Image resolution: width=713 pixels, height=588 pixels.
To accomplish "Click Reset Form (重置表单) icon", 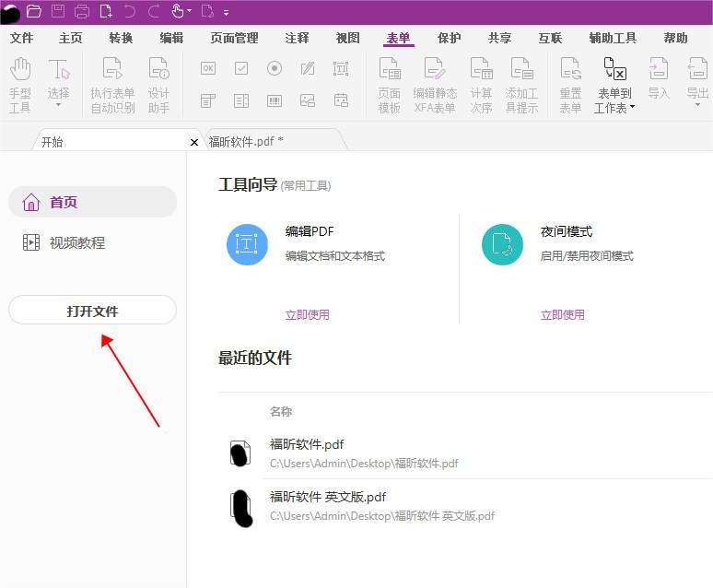I will tap(570, 85).
